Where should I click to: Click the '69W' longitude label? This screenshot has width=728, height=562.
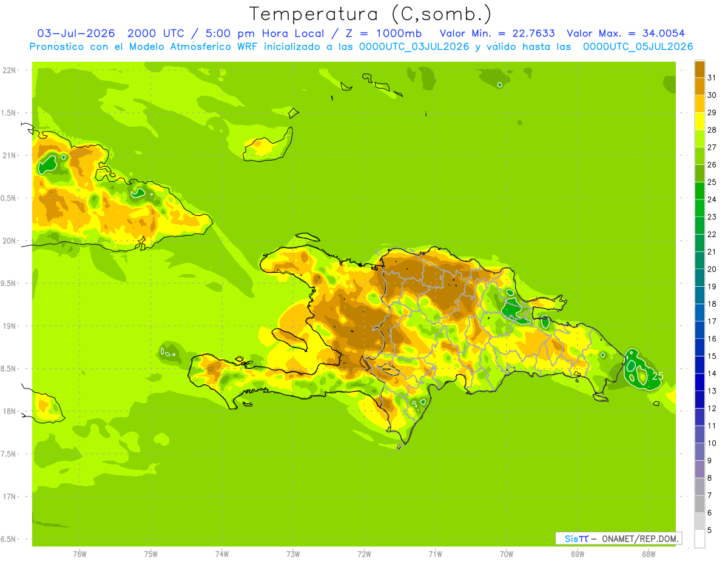point(577,554)
